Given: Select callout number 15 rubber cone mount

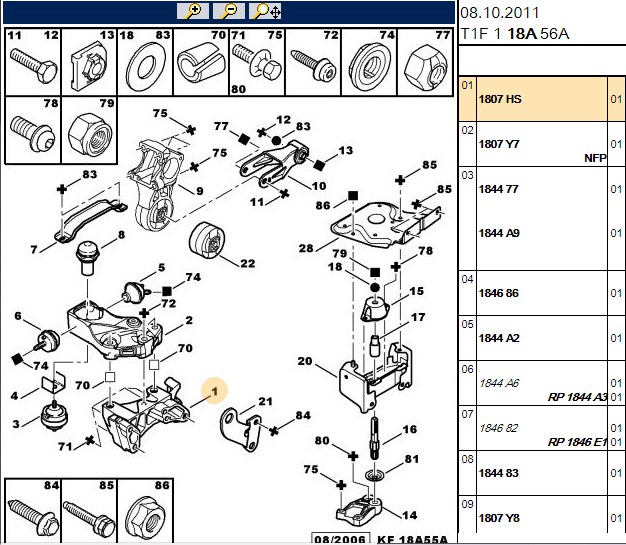Looking at the screenshot, I should point(416,291).
